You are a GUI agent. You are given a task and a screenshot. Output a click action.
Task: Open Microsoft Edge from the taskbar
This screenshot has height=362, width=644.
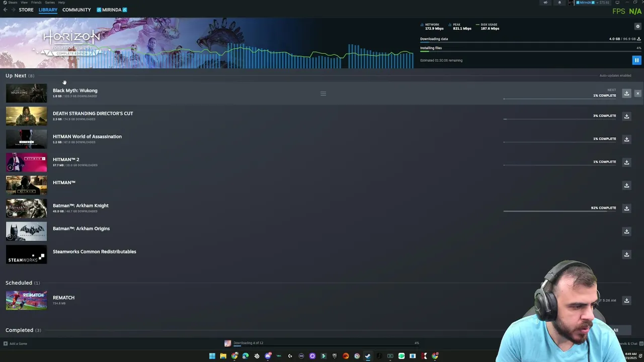pos(245,356)
